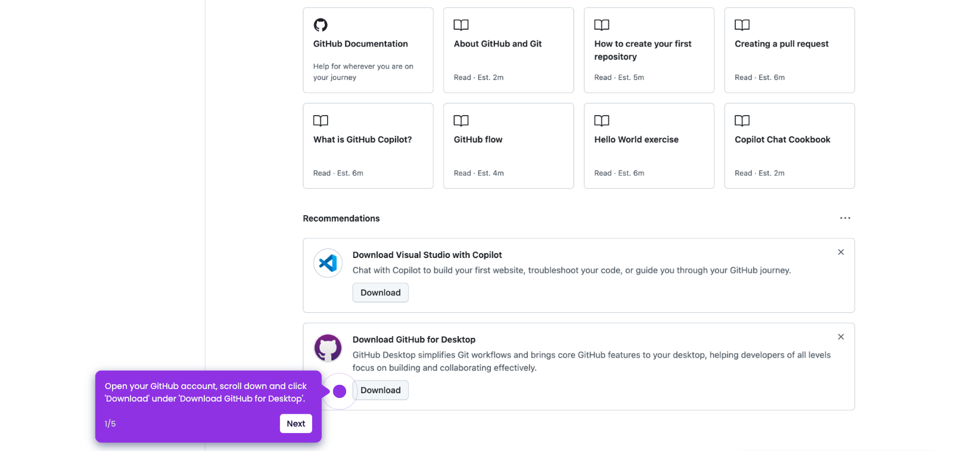Click the purple pulsing hotspot dot
Image resolution: width=980 pixels, height=451 pixels.
pyautogui.click(x=340, y=391)
